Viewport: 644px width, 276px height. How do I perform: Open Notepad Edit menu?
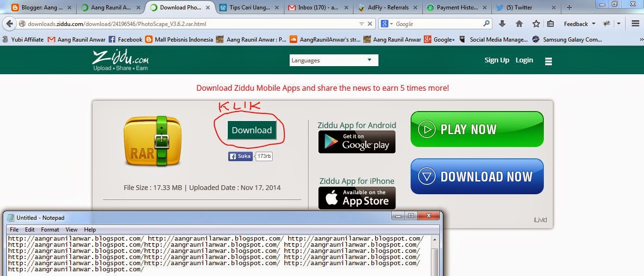[x=30, y=230]
